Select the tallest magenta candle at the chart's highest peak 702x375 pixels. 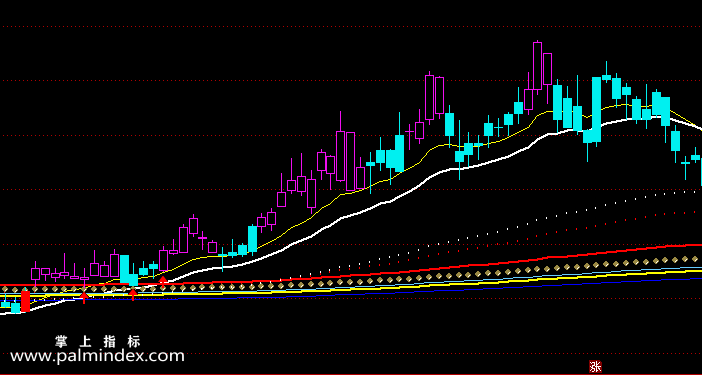[x=537, y=66]
